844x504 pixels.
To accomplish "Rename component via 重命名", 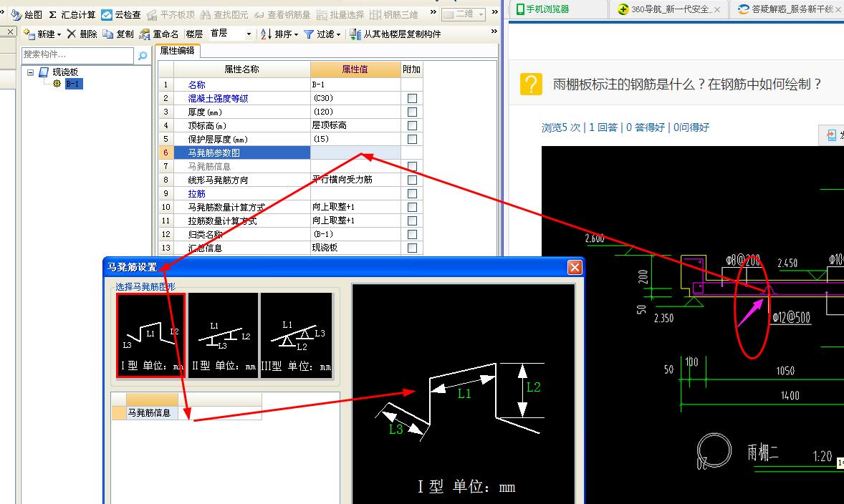I will 159,34.
